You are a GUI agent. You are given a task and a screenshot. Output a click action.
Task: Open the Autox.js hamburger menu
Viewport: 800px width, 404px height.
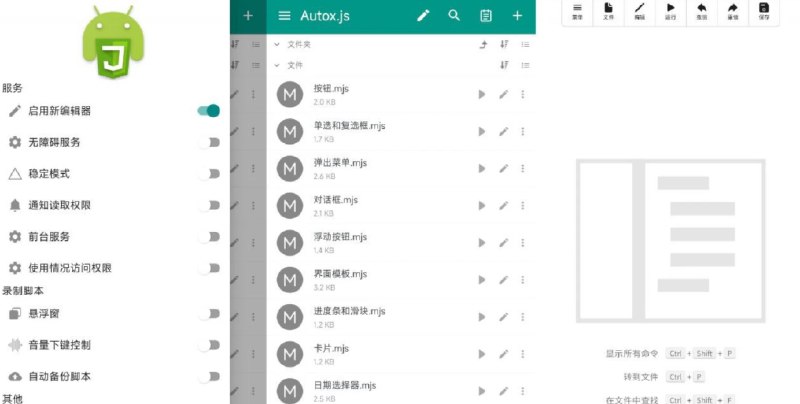284,16
